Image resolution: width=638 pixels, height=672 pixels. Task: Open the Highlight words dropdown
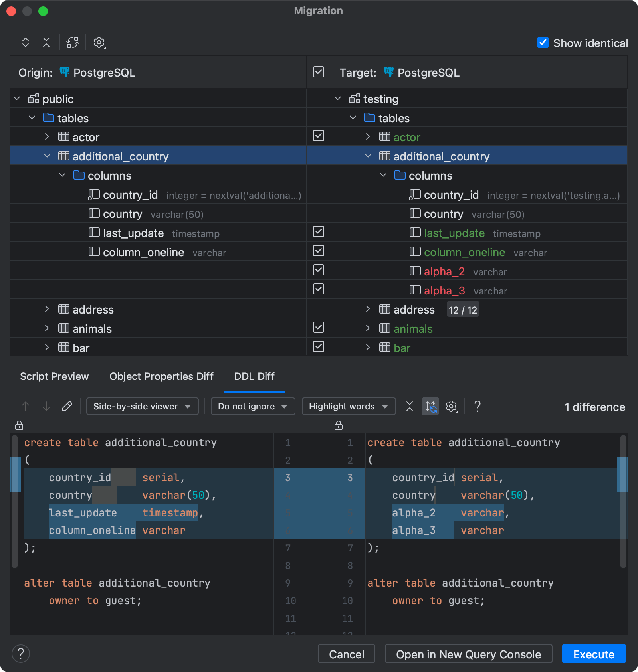pyautogui.click(x=349, y=407)
